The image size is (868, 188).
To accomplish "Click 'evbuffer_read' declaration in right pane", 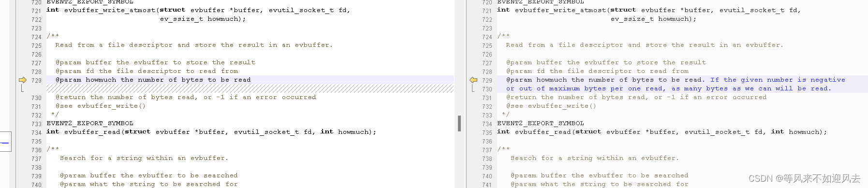I will pyautogui.click(x=662, y=131).
